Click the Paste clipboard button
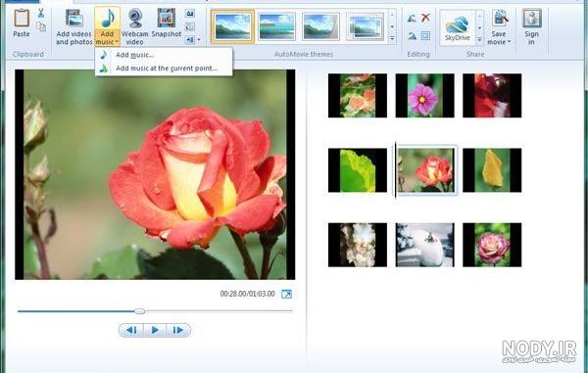Image resolution: width=588 pixels, height=373 pixels. coord(22,23)
